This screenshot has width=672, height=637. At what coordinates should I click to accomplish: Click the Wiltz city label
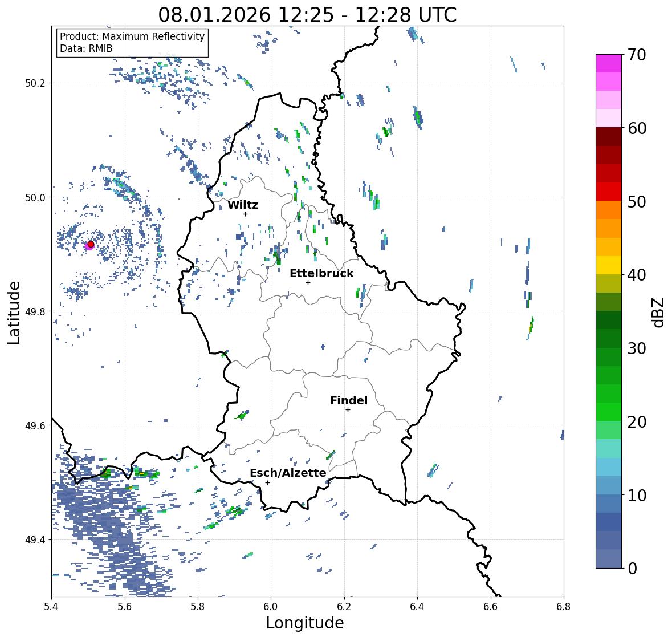point(243,205)
